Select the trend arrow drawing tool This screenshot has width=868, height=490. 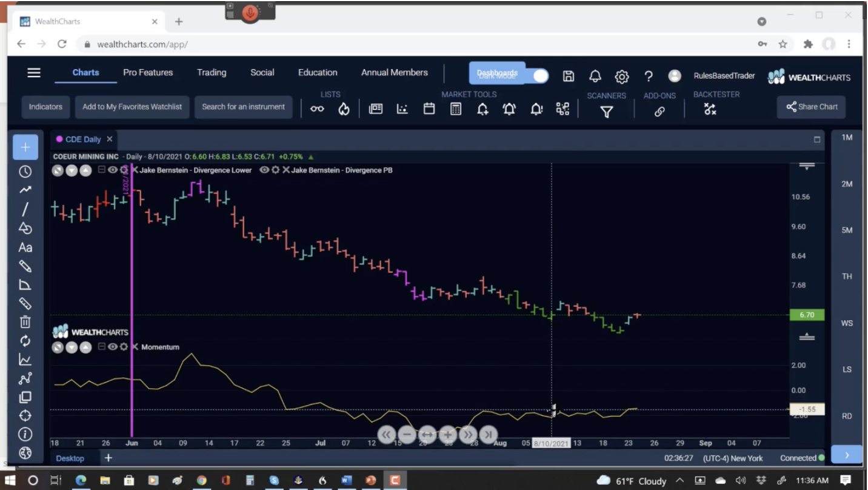tap(25, 190)
